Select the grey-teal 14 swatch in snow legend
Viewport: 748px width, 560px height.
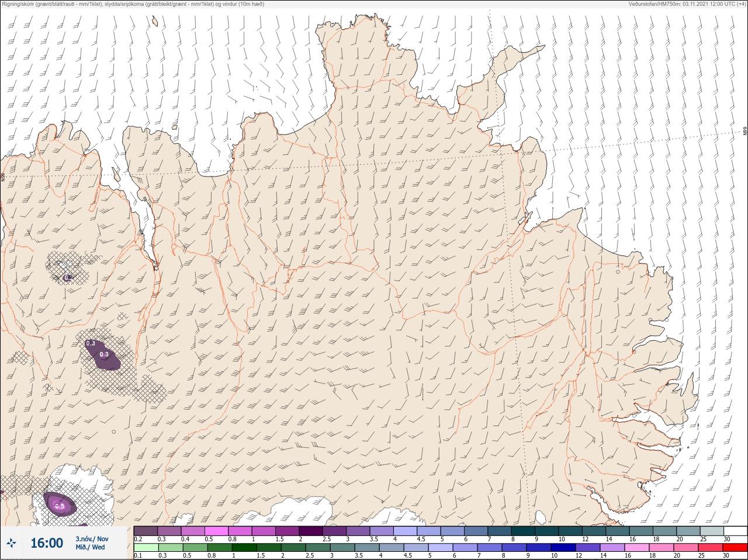tap(618, 531)
